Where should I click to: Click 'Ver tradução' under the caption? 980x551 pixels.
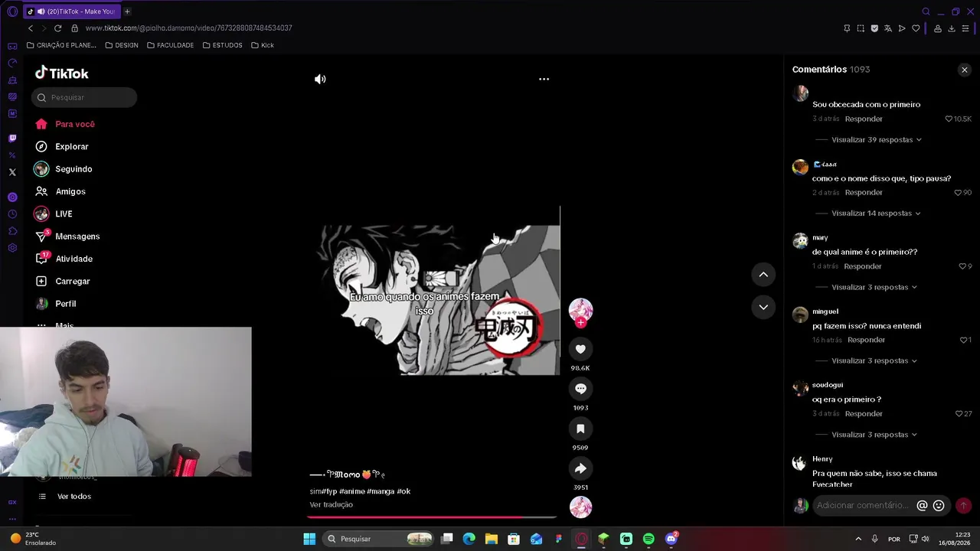[x=331, y=505]
